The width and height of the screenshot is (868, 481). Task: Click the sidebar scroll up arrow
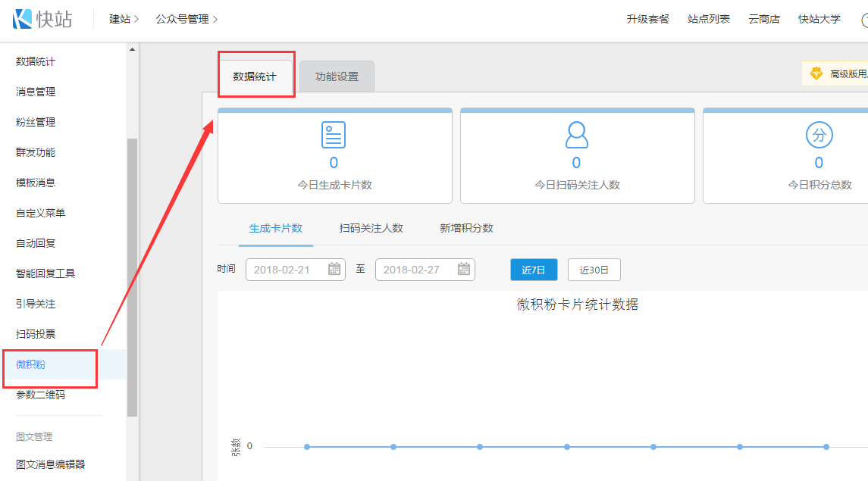(132, 50)
